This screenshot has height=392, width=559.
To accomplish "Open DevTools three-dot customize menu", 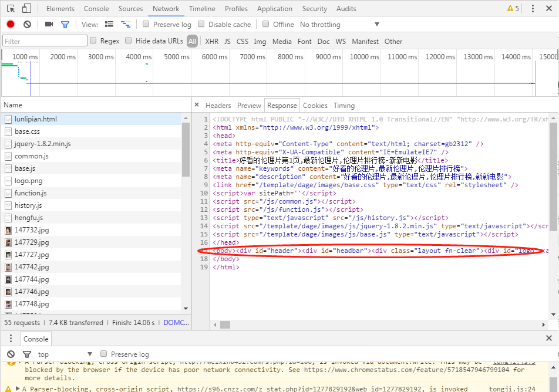I will [x=533, y=9].
